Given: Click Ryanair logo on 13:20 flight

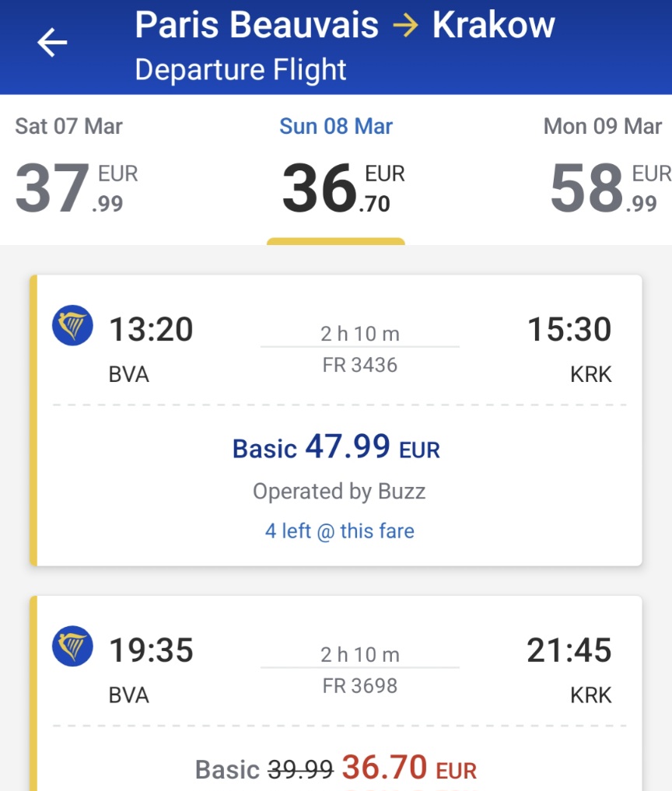Looking at the screenshot, I should tap(72, 325).
